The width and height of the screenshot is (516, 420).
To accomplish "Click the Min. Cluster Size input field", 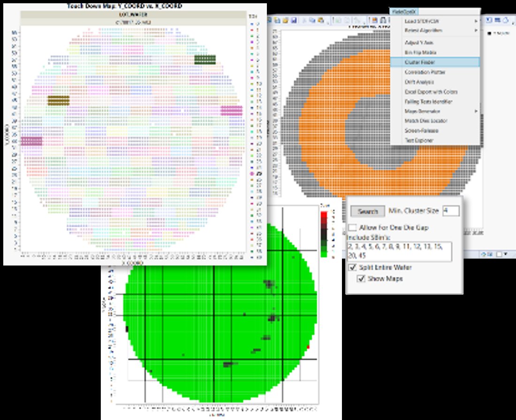I will coord(450,211).
